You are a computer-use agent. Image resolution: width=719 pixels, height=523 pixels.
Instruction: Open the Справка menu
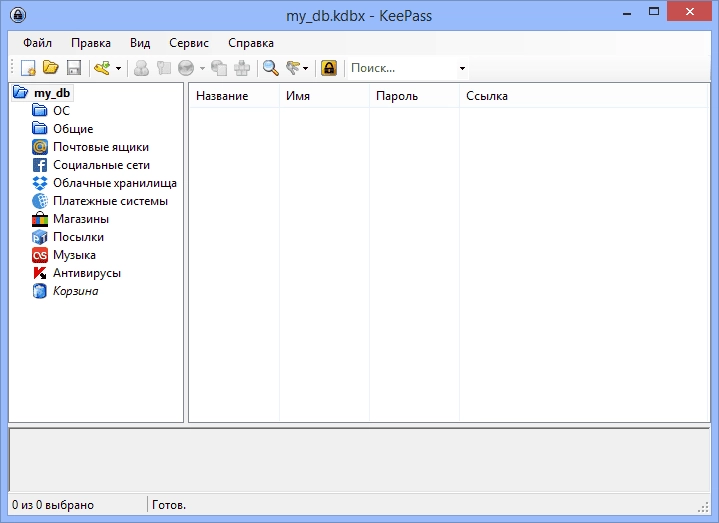pyautogui.click(x=251, y=43)
